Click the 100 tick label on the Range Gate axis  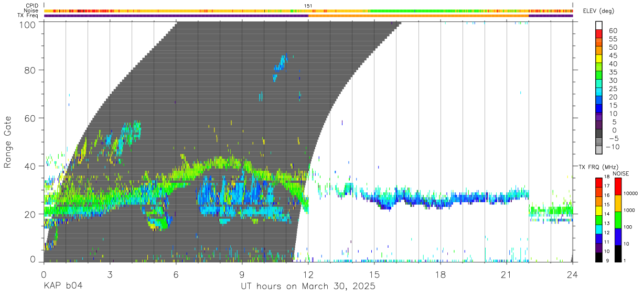[28, 24]
